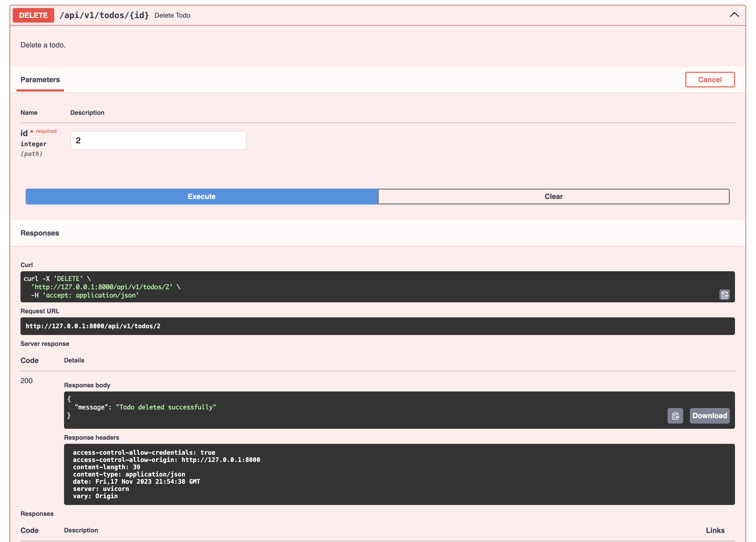Click the "Todo deleted successfully" response text
This screenshot has height=542, width=756.
[x=166, y=407]
